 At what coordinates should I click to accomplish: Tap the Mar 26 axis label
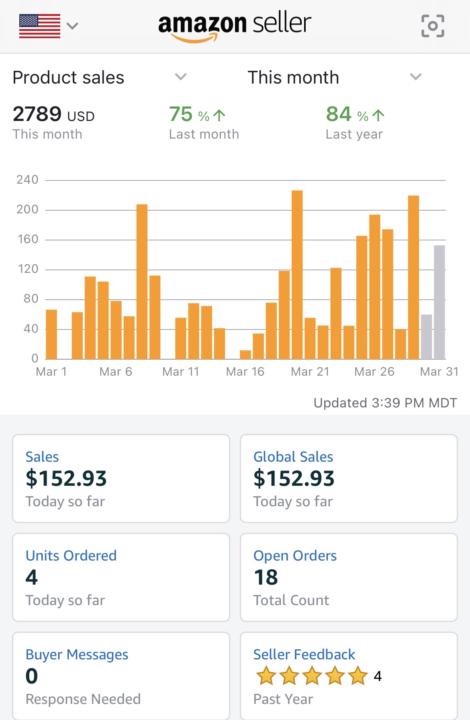point(374,371)
